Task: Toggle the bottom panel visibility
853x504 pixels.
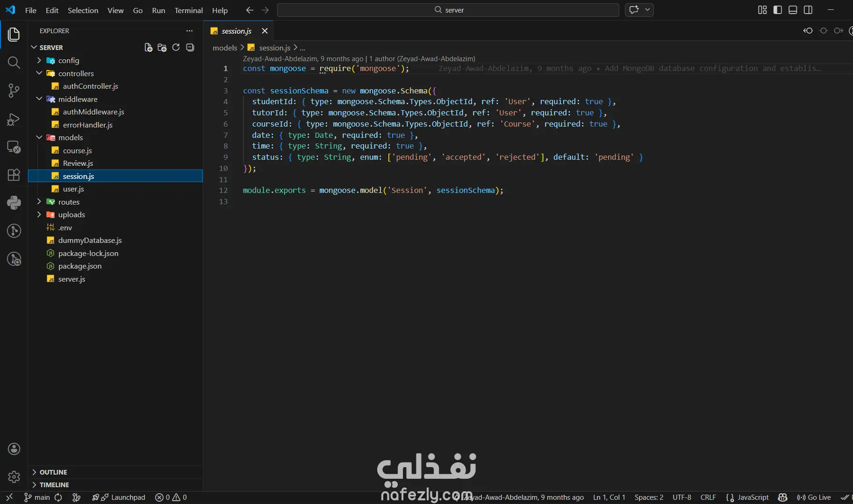Action: pos(793,10)
